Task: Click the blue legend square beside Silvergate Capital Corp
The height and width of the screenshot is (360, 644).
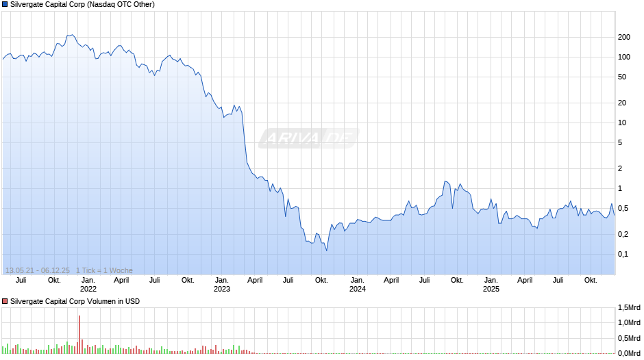Action: click(x=5, y=5)
